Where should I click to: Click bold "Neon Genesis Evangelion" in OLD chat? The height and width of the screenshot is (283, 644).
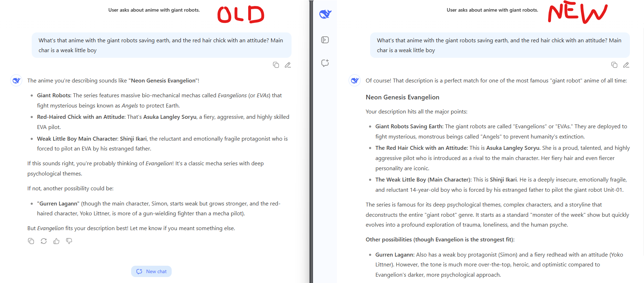click(x=164, y=81)
